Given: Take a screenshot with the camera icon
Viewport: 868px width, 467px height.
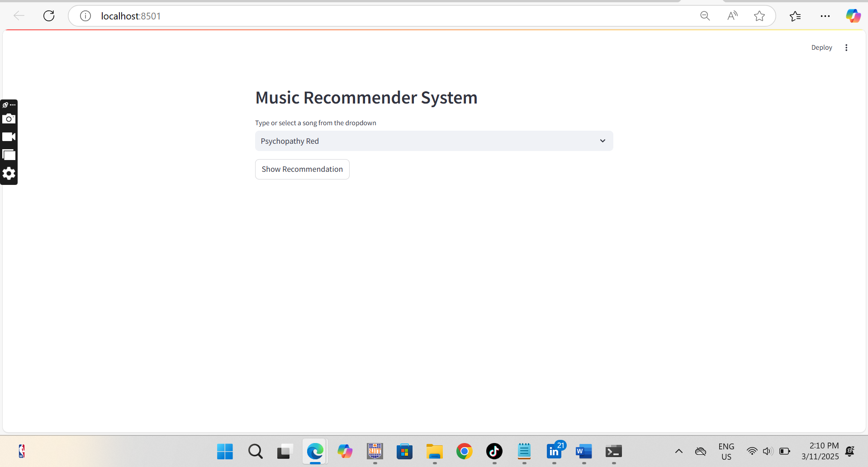Looking at the screenshot, I should pyautogui.click(x=9, y=119).
